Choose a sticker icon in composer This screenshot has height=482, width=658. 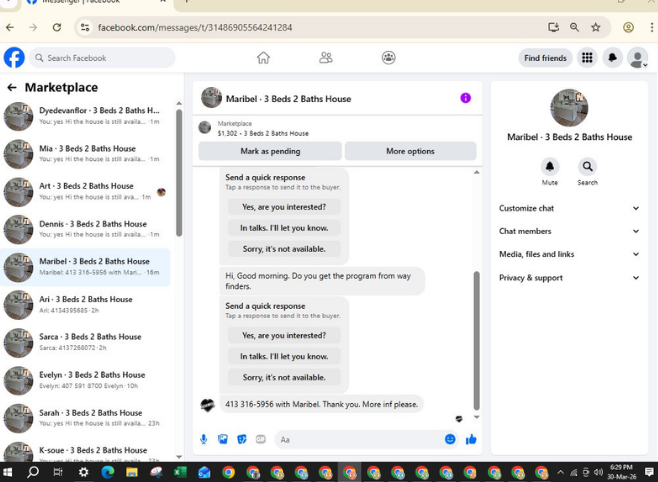tap(242, 439)
